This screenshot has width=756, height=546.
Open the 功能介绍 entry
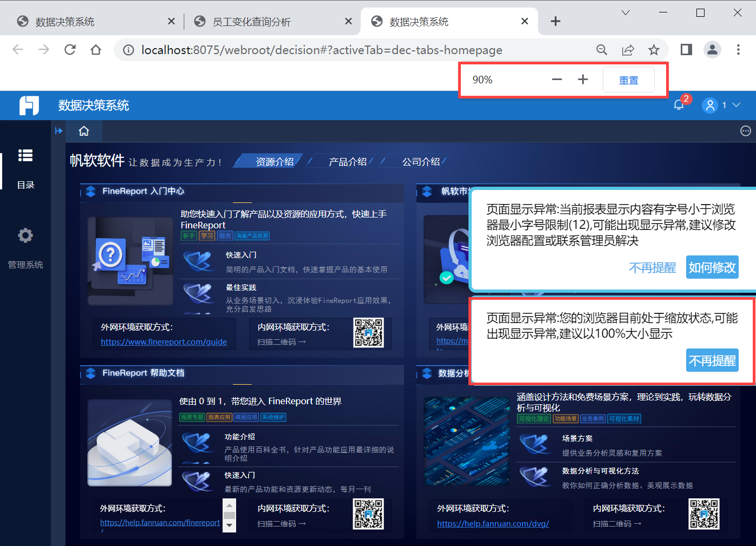pos(240,437)
